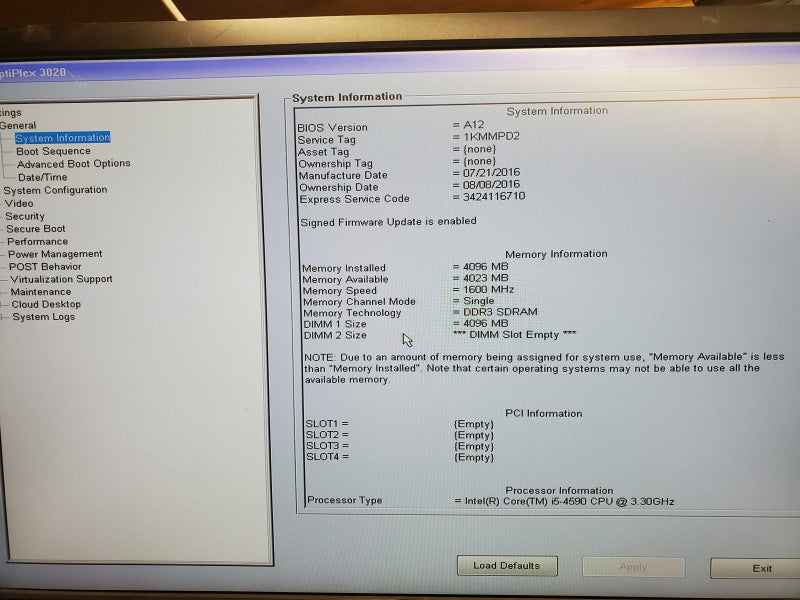Click the DIMM Slot Empty text
This screenshot has width=800, height=600.
tap(514, 335)
